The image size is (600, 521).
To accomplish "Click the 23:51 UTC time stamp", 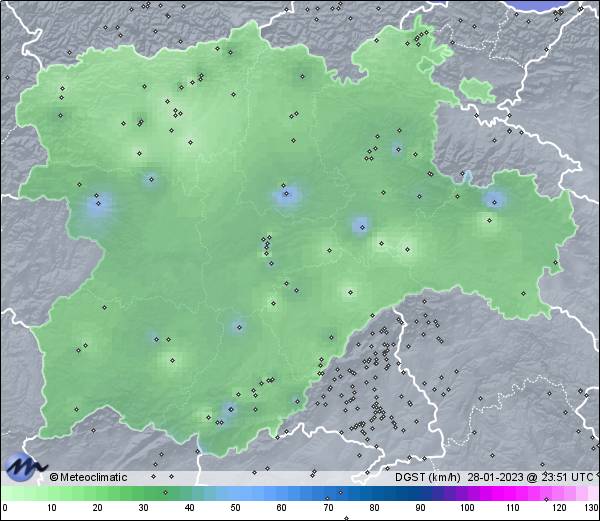I will [x=568, y=477].
